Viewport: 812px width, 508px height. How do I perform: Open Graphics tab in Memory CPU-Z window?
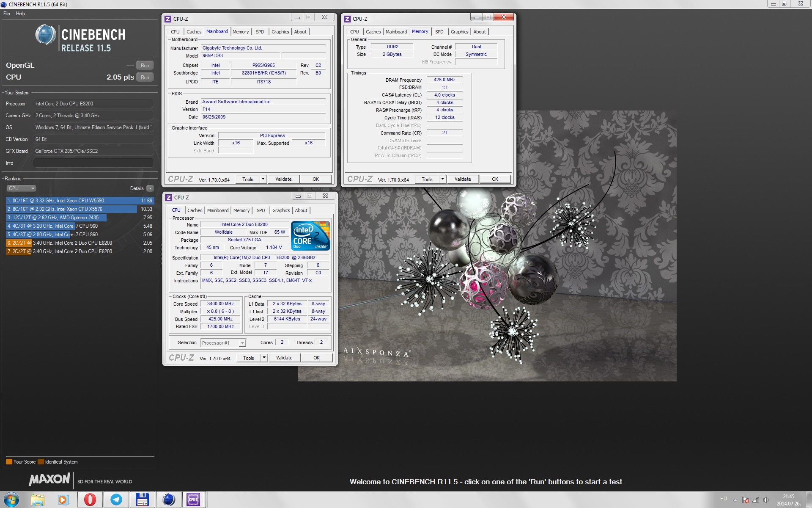(x=459, y=32)
